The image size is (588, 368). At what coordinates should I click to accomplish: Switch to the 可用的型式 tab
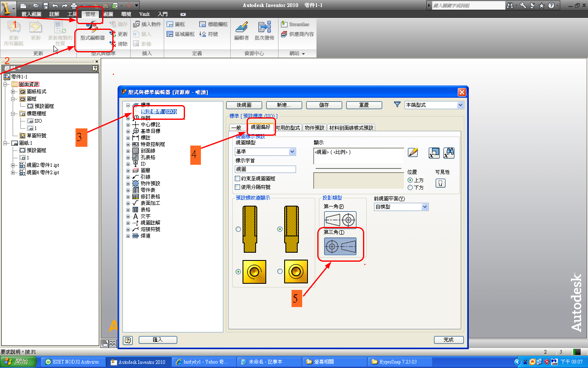(x=288, y=128)
